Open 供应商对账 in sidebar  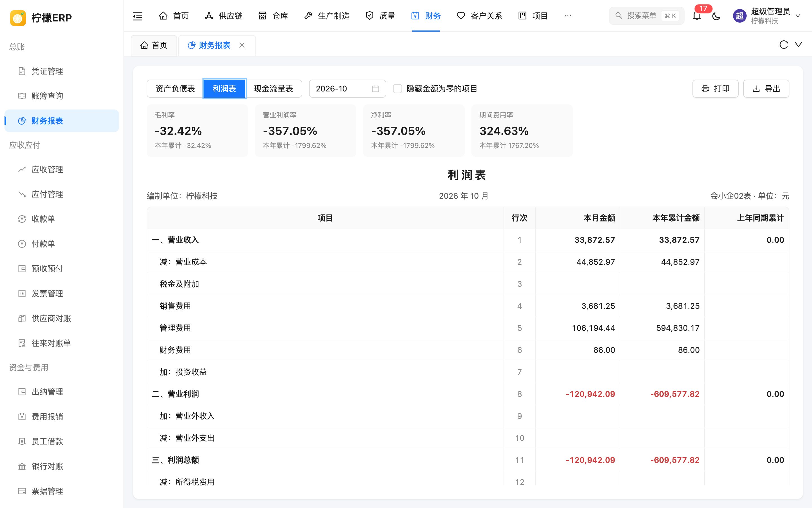(62, 319)
